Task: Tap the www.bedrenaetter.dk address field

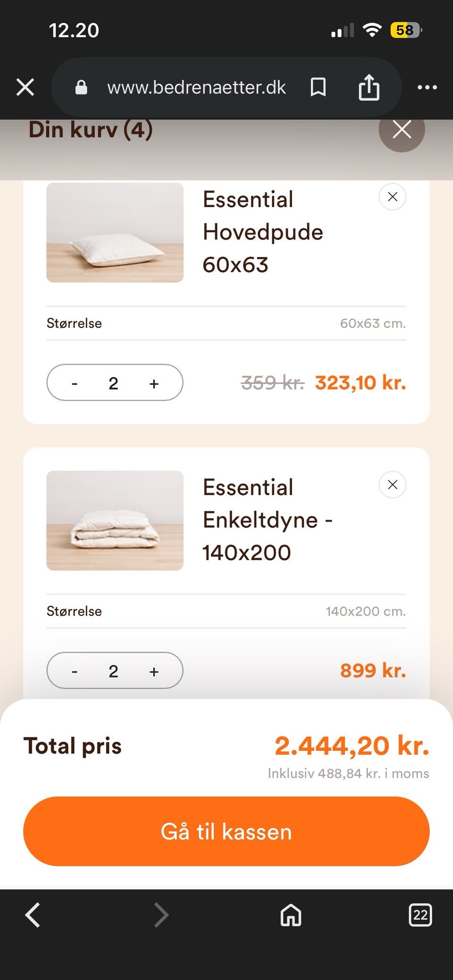Action: (196, 87)
